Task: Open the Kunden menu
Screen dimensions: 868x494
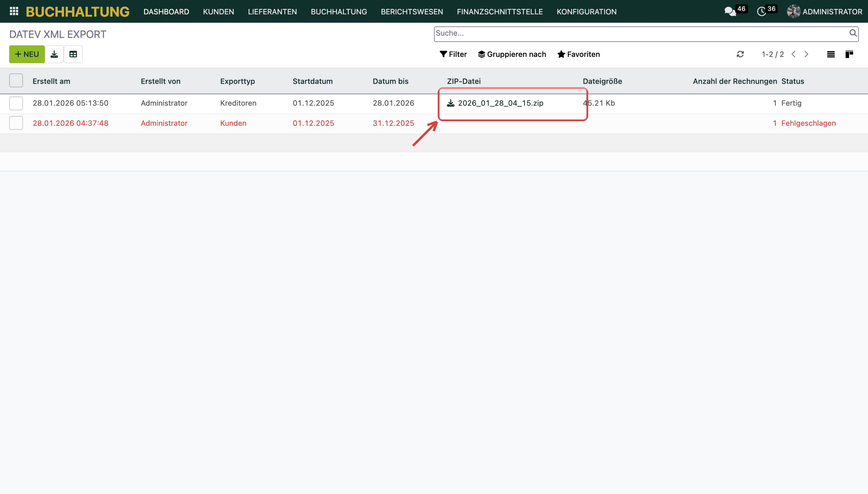Action: click(x=218, y=11)
